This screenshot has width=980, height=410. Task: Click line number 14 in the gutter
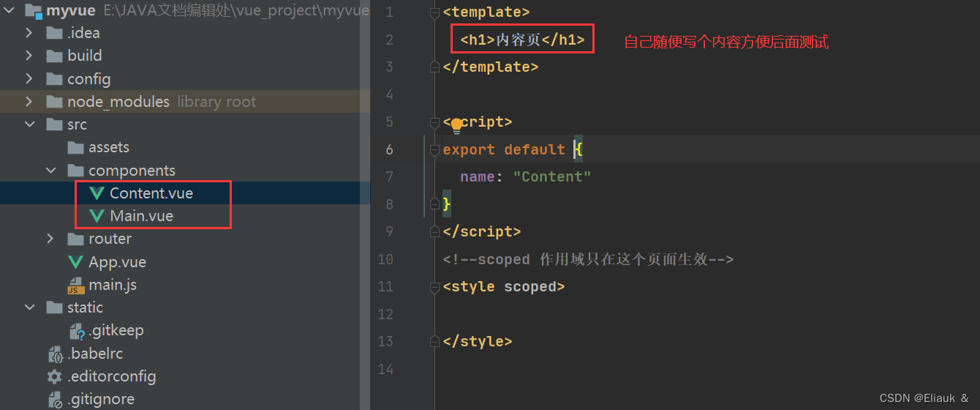coord(385,369)
